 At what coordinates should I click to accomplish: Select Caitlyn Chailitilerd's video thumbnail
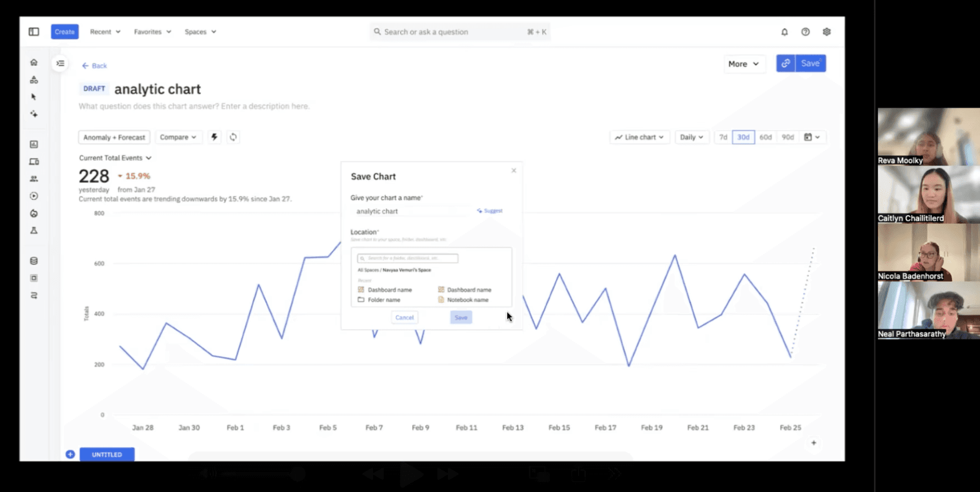click(929, 194)
